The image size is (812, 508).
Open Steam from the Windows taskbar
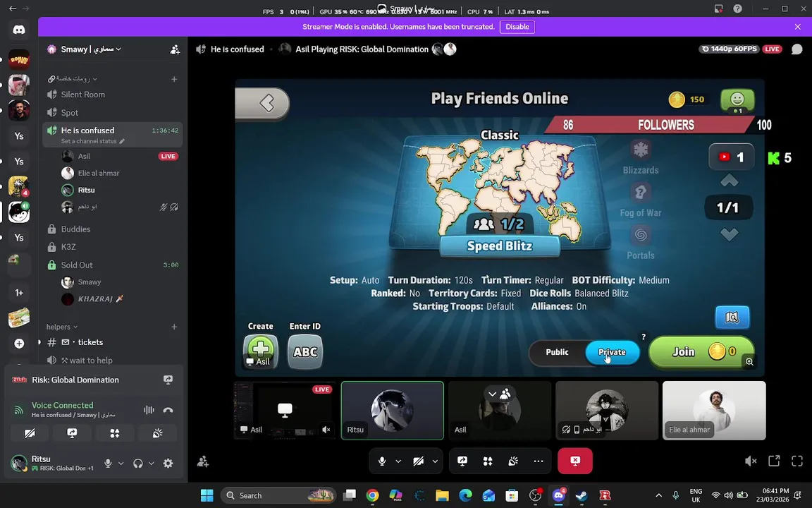582,495
